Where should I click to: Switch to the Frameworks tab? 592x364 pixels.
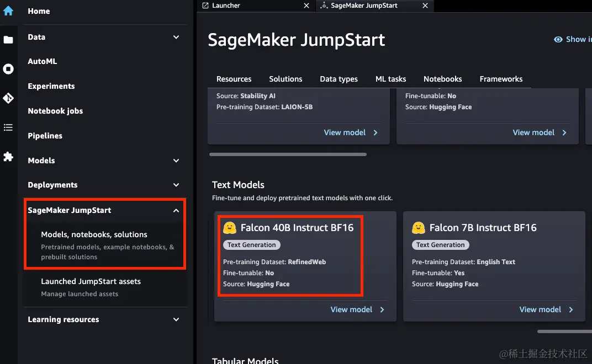point(501,79)
